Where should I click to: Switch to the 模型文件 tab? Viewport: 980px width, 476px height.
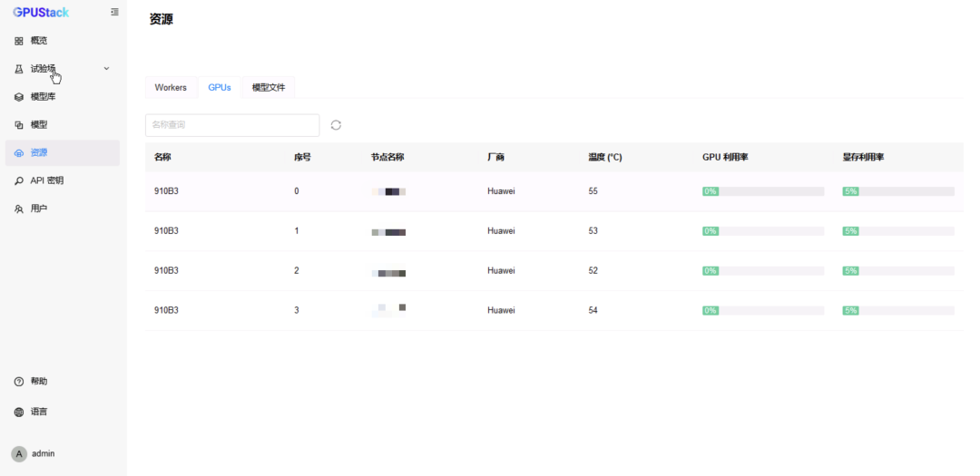[x=269, y=87]
